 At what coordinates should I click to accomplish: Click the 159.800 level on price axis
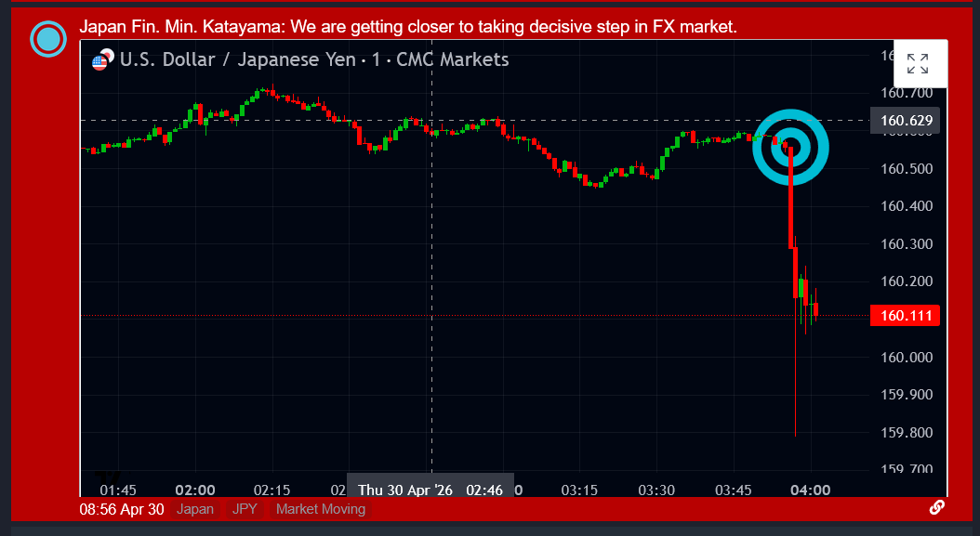click(905, 433)
